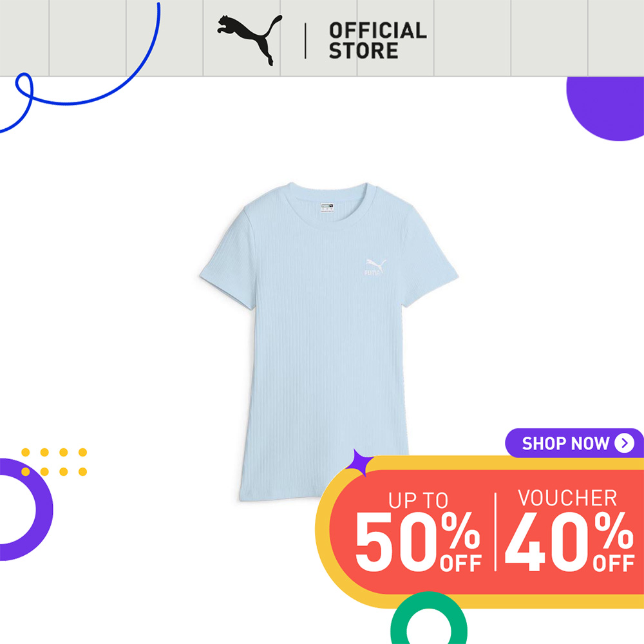Click the SHOP NOW button
The width and height of the screenshot is (644, 644).
click(574, 443)
